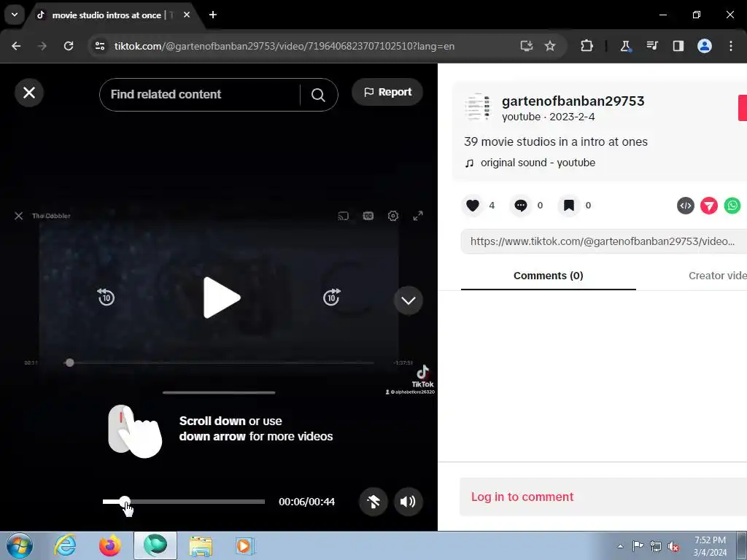Go forward in the browser
747x560 pixels.
pos(42,46)
